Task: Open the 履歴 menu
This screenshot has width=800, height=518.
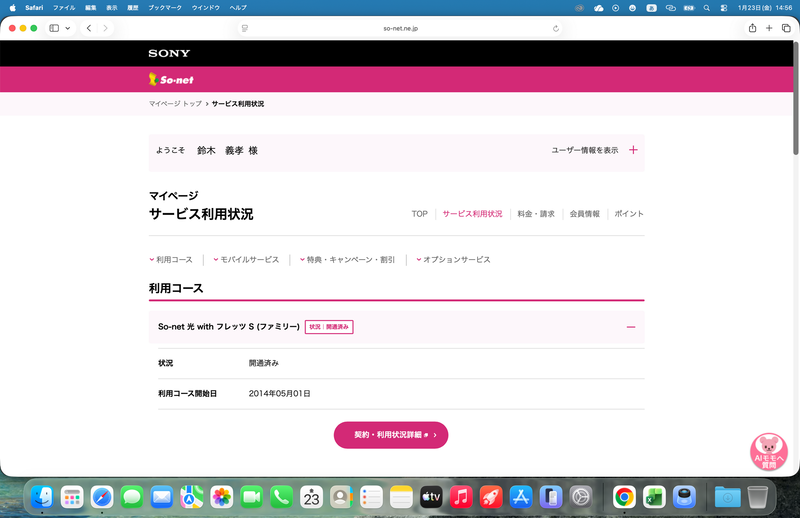Action: (x=133, y=8)
